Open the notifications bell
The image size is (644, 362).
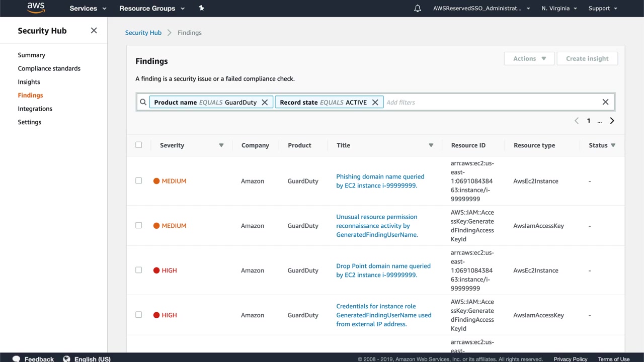pos(418,9)
